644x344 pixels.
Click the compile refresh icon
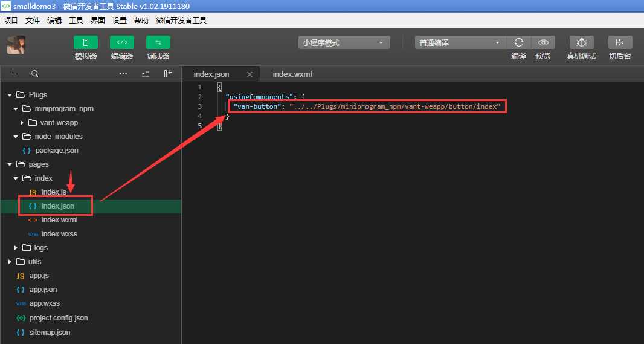(x=519, y=42)
